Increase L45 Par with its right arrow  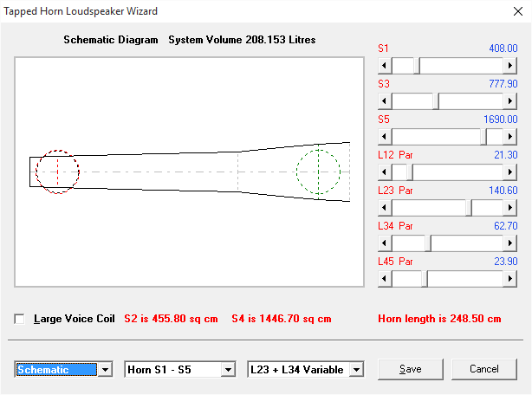(510, 279)
